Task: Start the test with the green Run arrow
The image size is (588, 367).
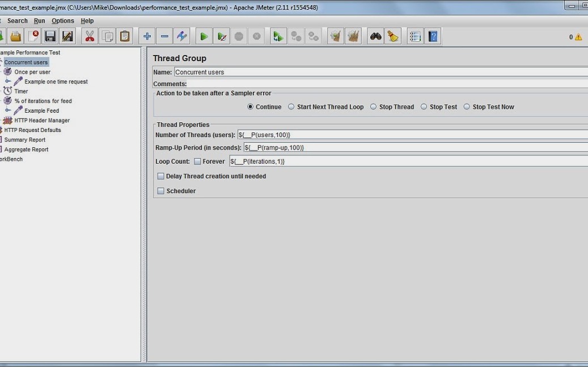Action: (204, 36)
